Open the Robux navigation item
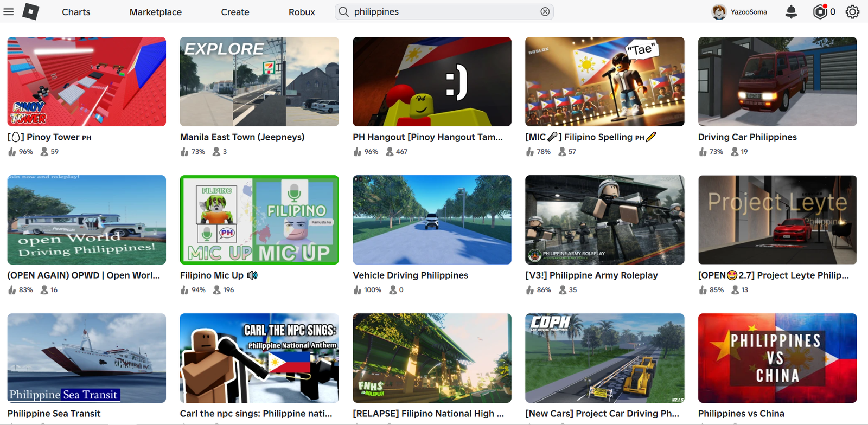 [x=302, y=12]
